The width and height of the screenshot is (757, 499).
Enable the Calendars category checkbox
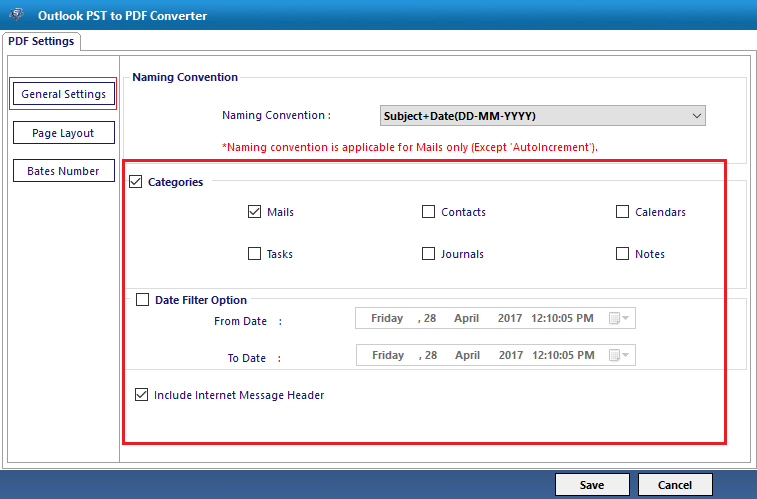[622, 211]
